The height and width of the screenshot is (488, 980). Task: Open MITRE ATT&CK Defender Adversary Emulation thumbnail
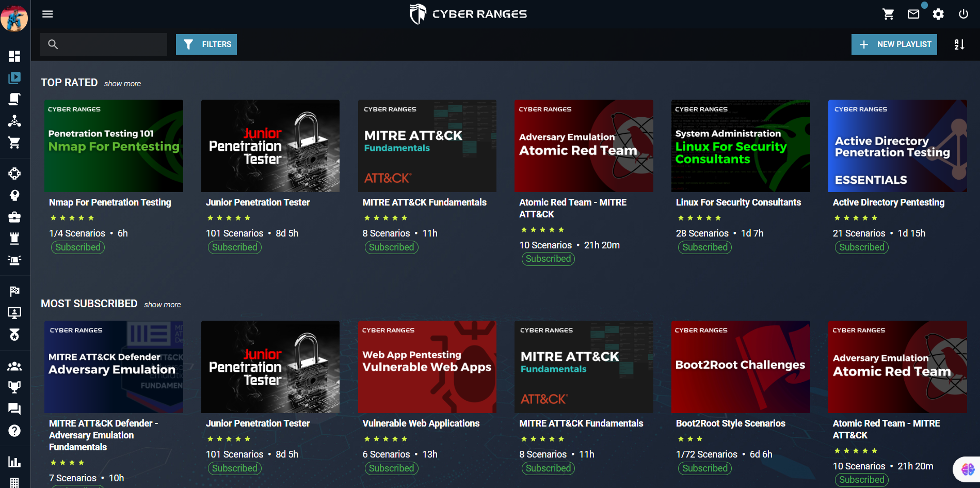[114, 367]
